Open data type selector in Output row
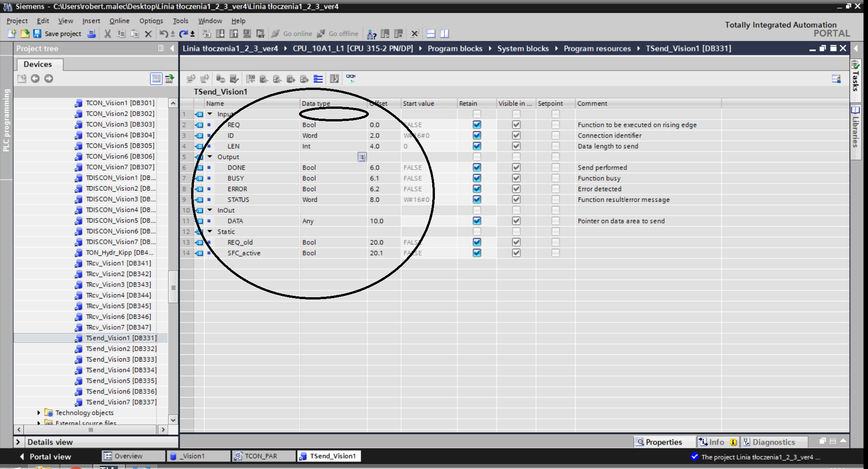 tap(362, 157)
